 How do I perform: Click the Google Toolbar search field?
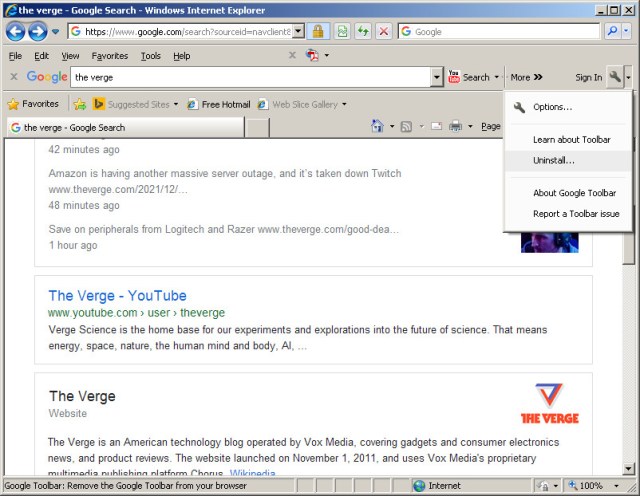(x=251, y=77)
